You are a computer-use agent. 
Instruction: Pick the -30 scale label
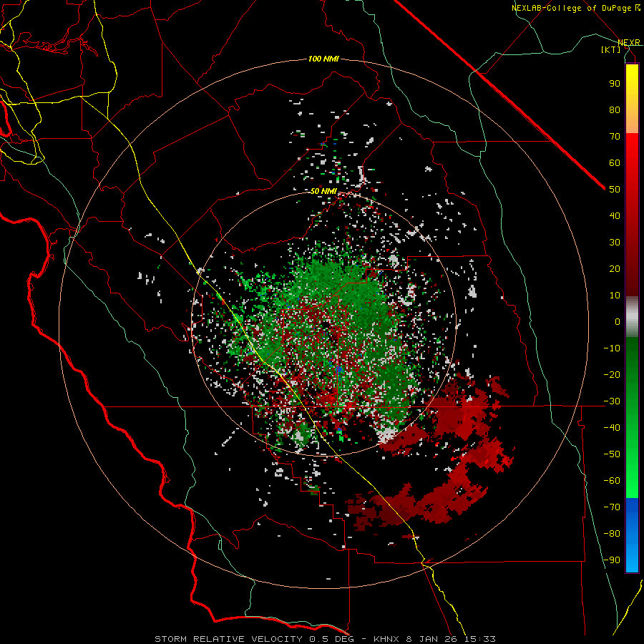point(612,401)
